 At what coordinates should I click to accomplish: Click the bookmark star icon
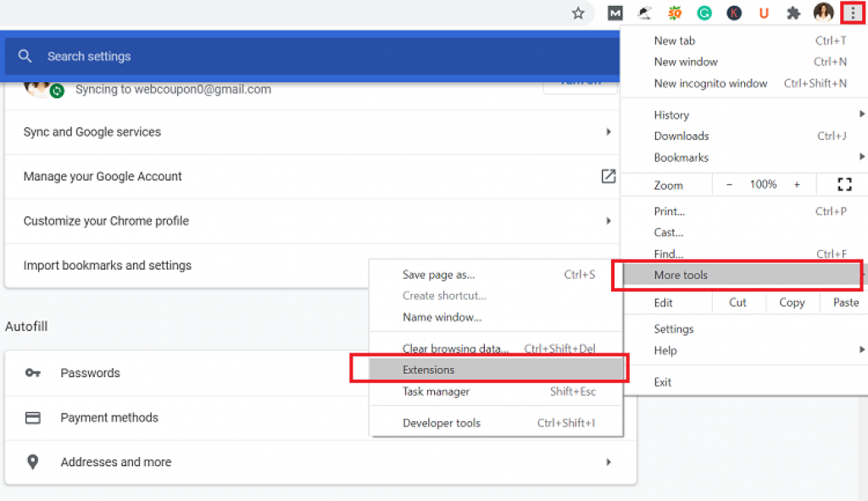click(578, 13)
